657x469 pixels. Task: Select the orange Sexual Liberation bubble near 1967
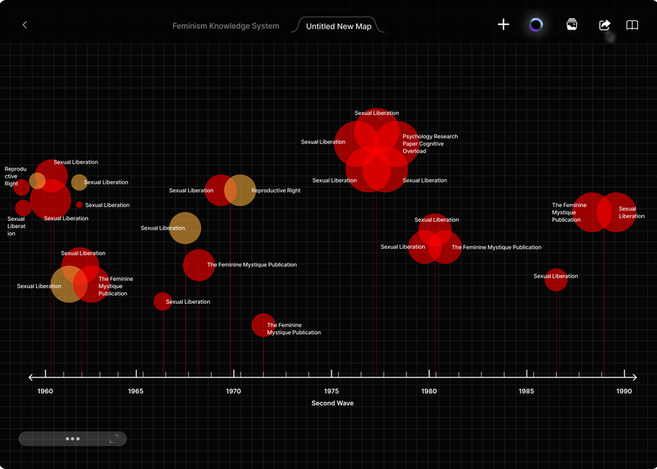(x=185, y=228)
